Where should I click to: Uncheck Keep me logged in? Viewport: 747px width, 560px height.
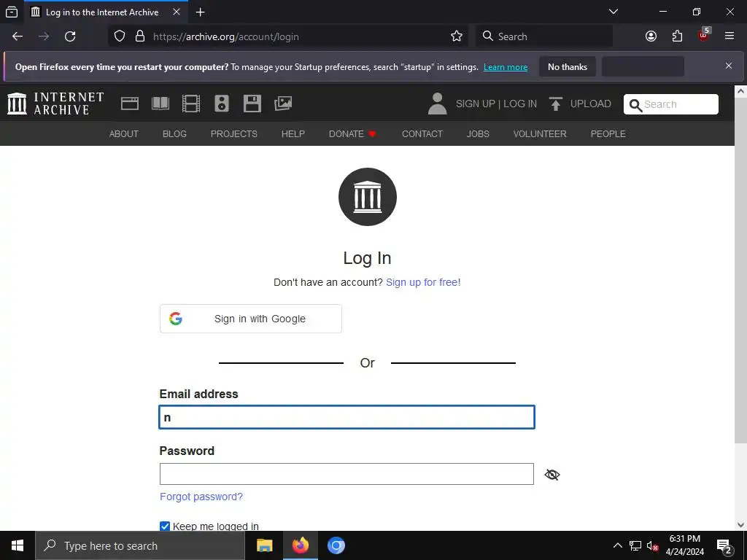[165, 526]
